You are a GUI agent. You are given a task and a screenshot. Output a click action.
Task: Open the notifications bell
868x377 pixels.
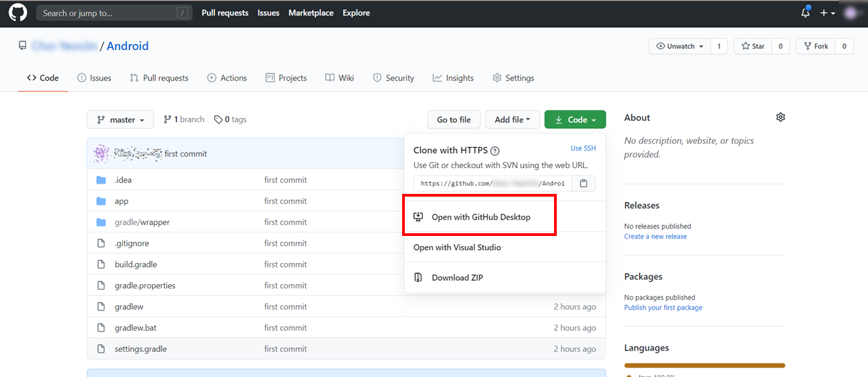[x=806, y=13]
